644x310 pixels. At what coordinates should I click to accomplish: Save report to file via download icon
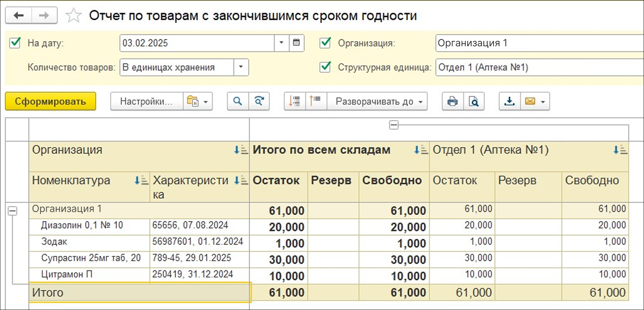[510, 101]
